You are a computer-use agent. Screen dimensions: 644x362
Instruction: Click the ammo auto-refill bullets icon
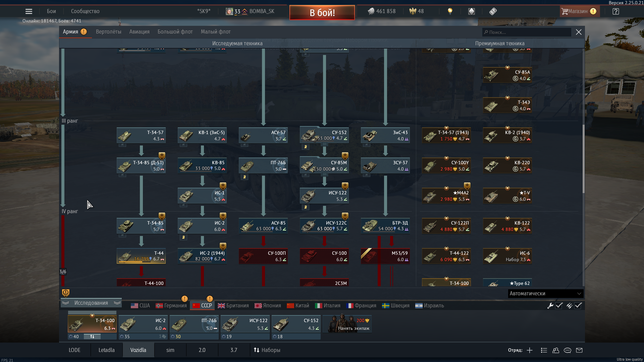point(569,306)
